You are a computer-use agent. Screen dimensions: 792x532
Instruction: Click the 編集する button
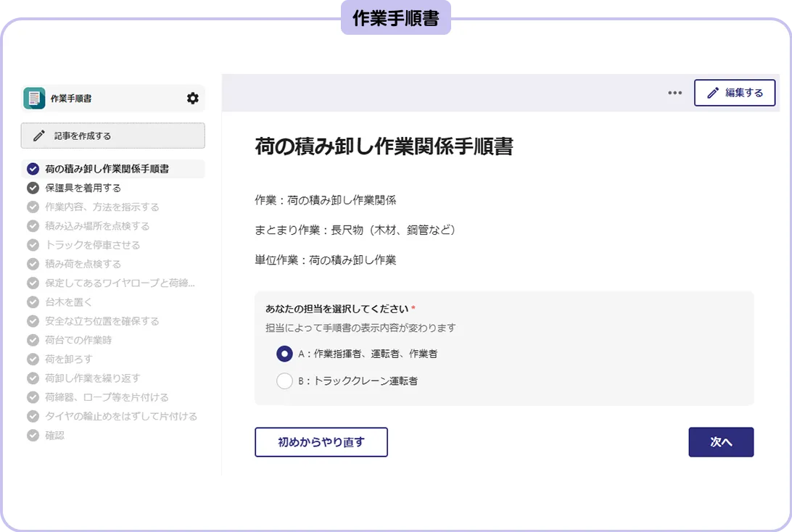tap(735, 93)
